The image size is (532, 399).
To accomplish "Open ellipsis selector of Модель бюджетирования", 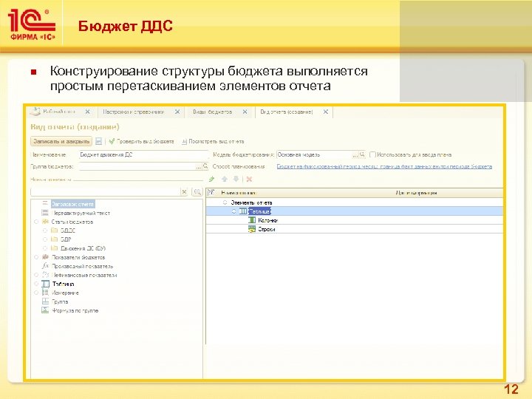I will pyautogui.click(x=355, y=154).
